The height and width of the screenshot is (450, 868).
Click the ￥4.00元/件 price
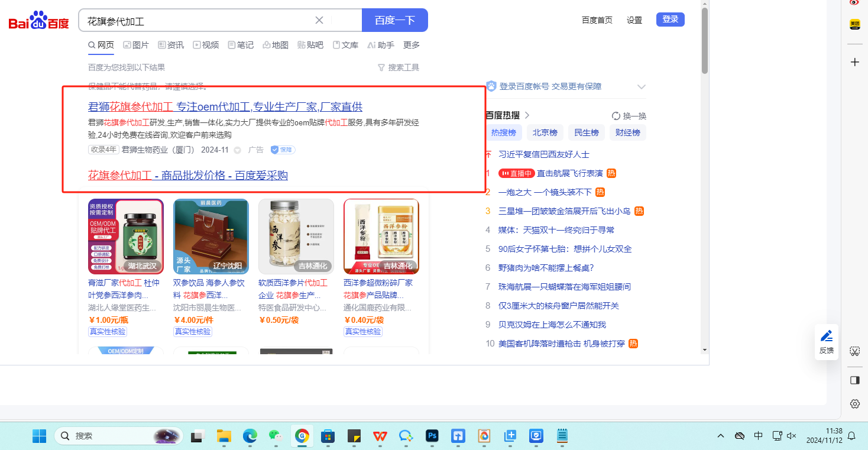click(193, 320)
